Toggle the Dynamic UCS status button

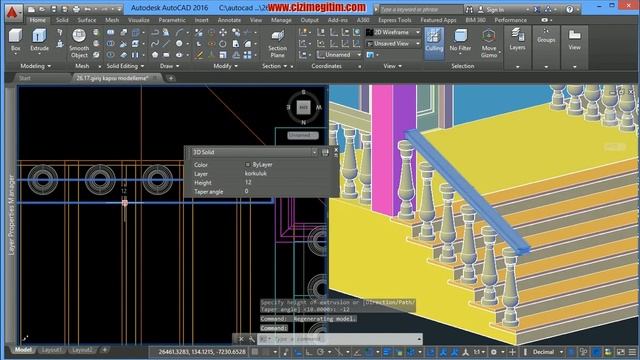(431, 352)
